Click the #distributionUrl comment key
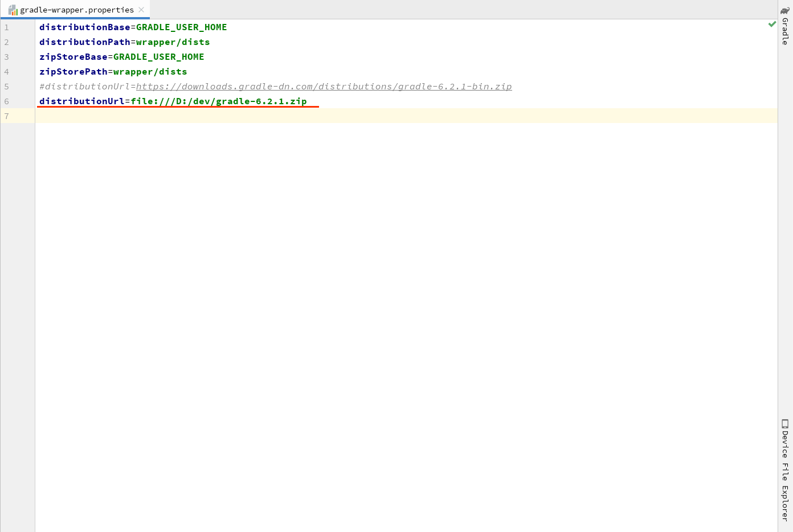 85,87
